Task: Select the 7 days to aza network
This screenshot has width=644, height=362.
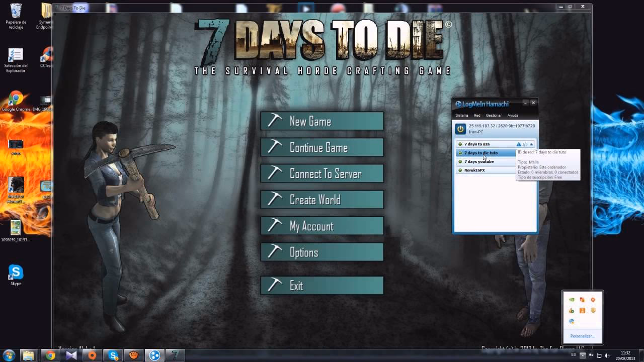Action: tap(496, 144)
